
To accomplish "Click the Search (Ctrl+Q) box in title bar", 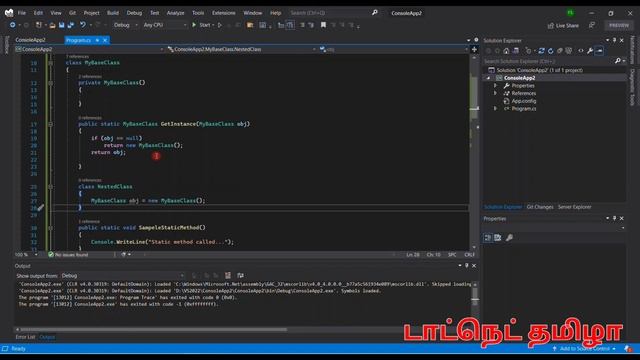I will 333,13.
